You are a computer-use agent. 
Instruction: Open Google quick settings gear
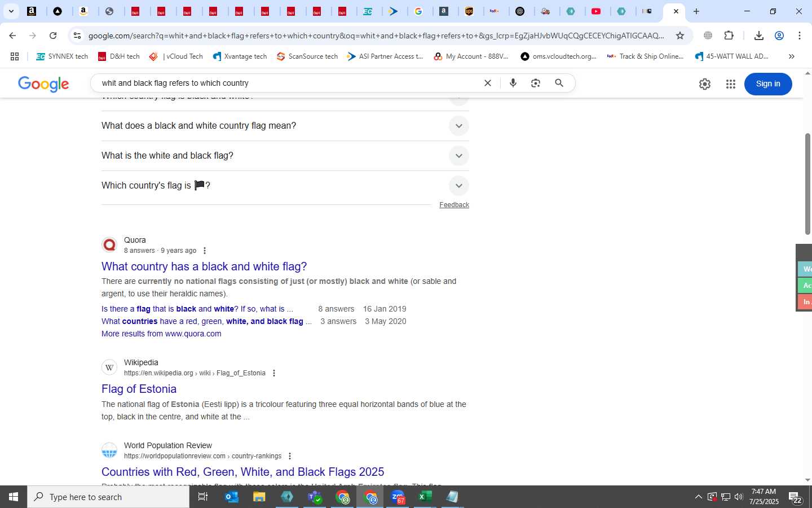(705, 84)
